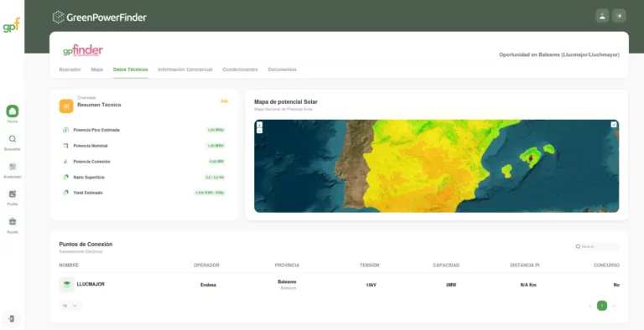644x330 pixels.
Task: Sort by the TENSIÓN column header
Action: [370, 266]
